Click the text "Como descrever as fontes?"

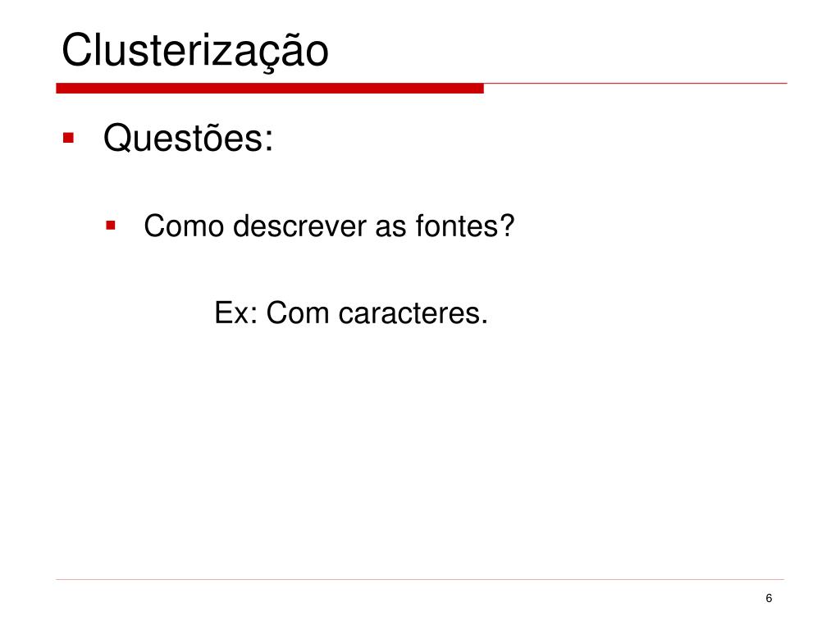point(329,226)
